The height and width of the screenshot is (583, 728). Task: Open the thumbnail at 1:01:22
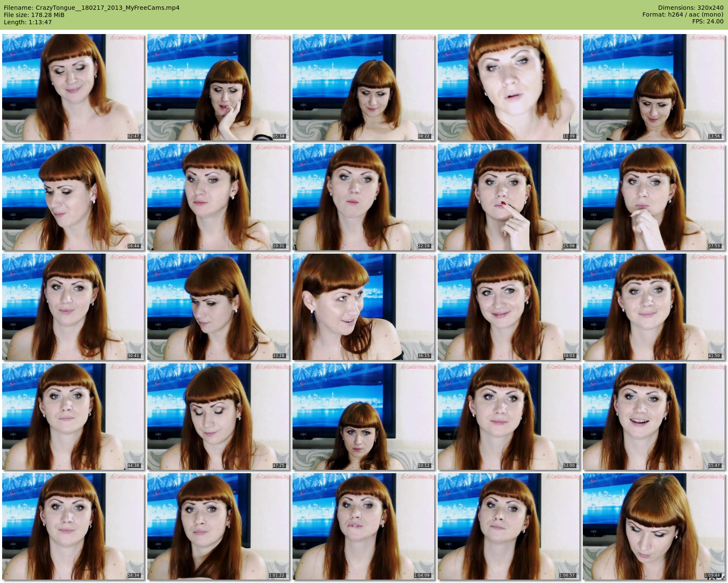tap(218, 526)
